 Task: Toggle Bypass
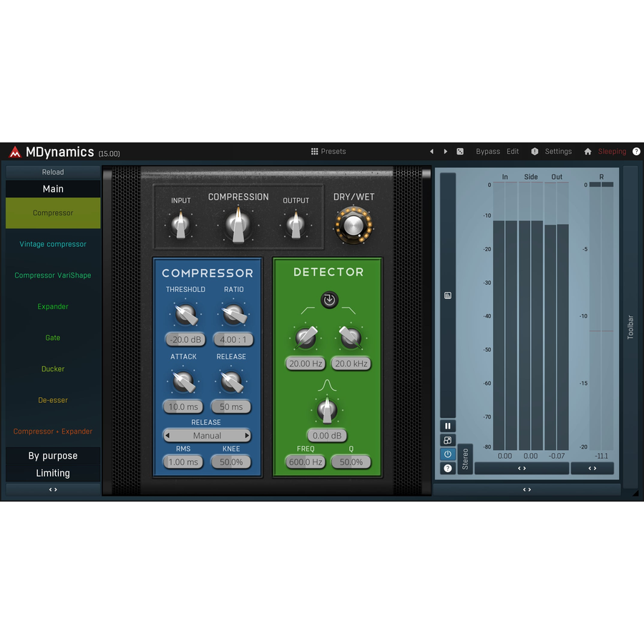click(488, 152)
